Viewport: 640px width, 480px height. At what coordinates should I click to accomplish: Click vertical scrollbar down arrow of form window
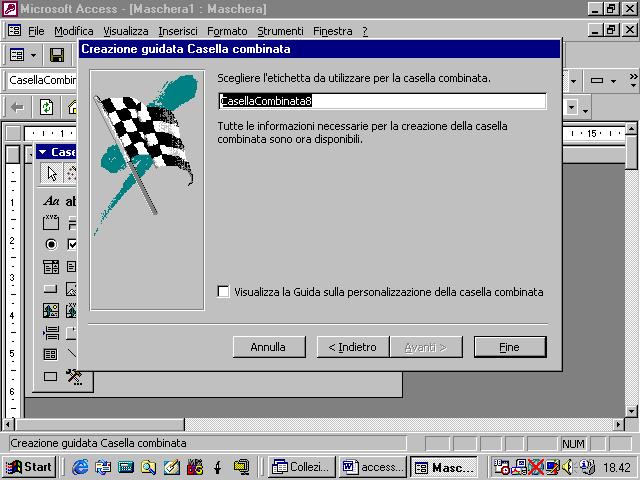tap(631, 411)
